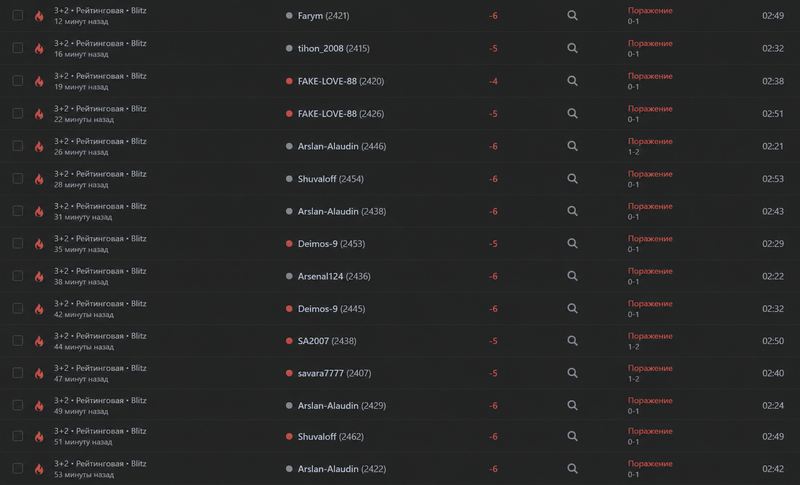This screenshot has width=800, height=485.
Task: Click blitz flame icon in Arsenal124 row
Action: 39,276
